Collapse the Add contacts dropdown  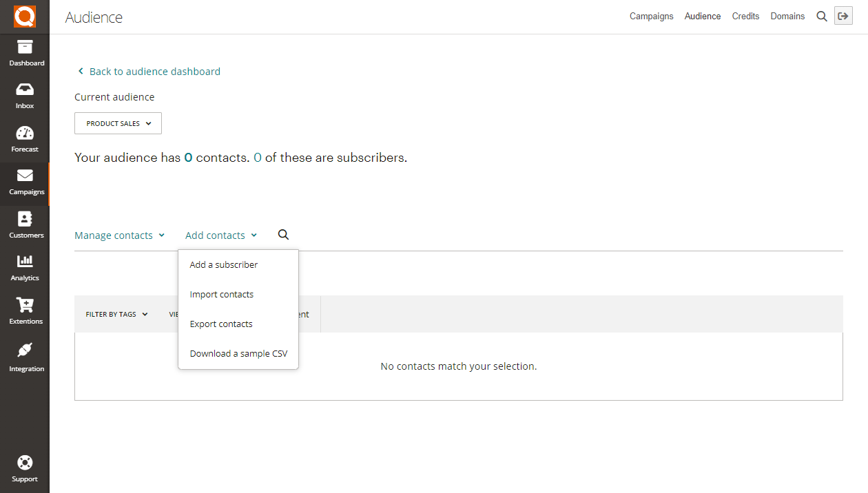(x=220, y=235)
